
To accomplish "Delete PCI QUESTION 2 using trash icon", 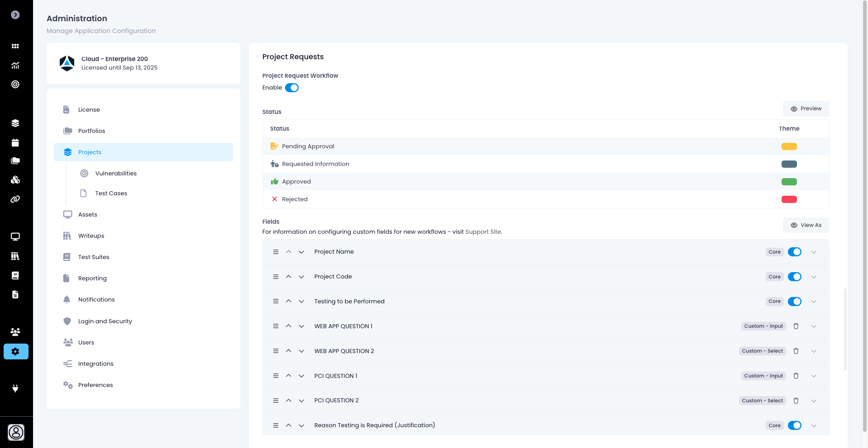I will click(796, 401).
